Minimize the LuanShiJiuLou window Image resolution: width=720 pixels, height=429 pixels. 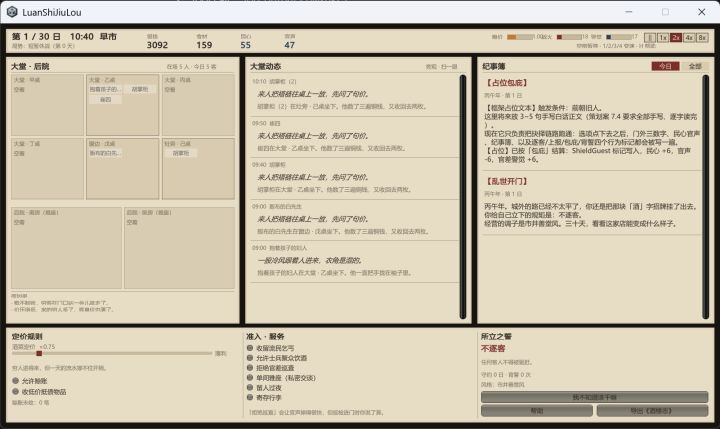[x=629, y=12]
